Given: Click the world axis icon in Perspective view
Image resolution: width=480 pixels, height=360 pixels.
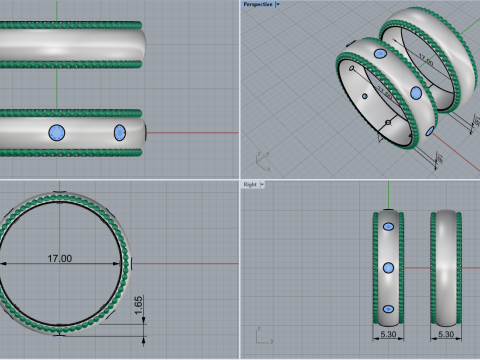Looking at the screenshot, I should coord(263,161).
